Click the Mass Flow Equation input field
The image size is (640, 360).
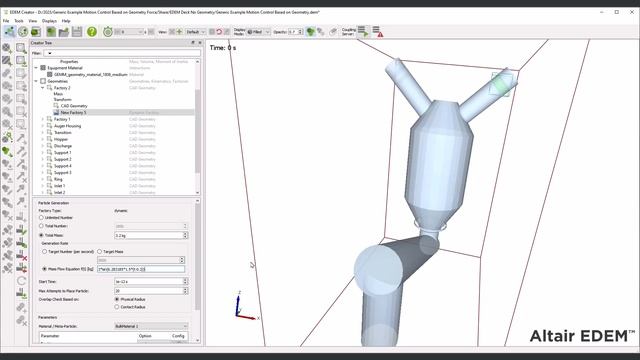141,269
